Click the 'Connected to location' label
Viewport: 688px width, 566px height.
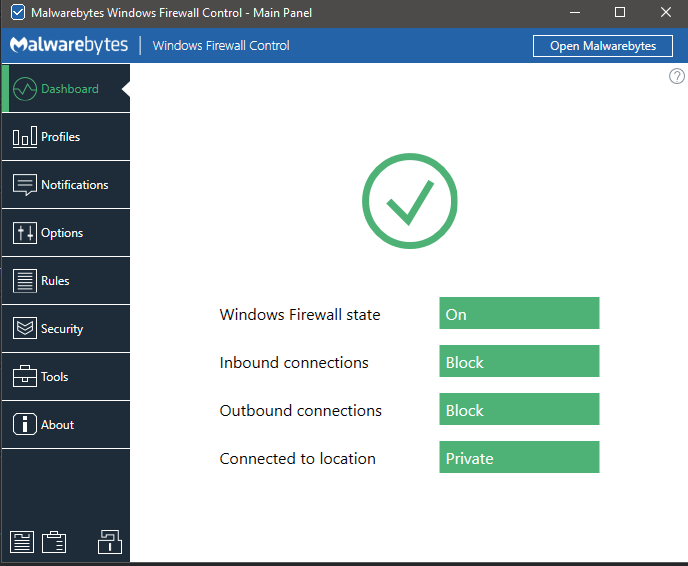(x=297, y=459)
